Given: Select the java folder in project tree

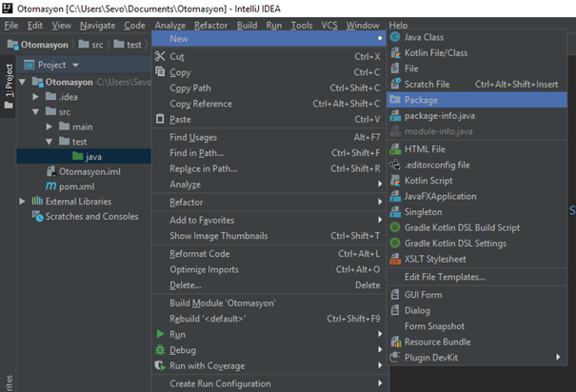Looking at the screenshot, I should click(84, 156).
